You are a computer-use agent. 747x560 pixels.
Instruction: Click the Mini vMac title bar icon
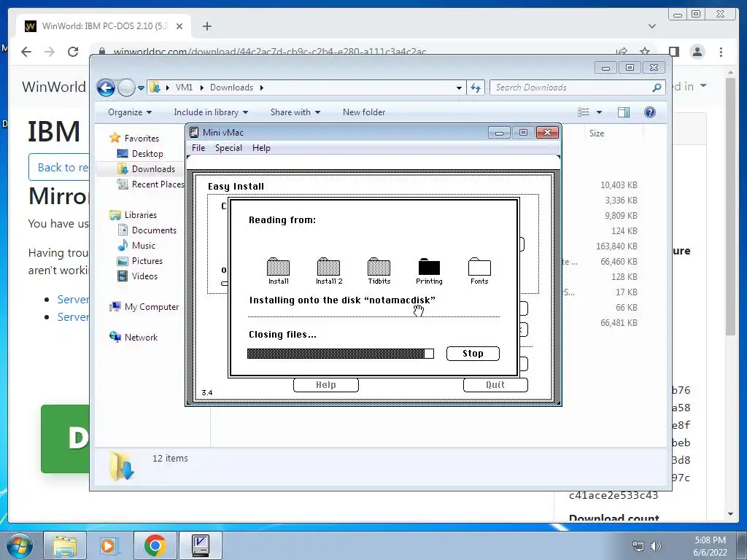pos(194,133)
